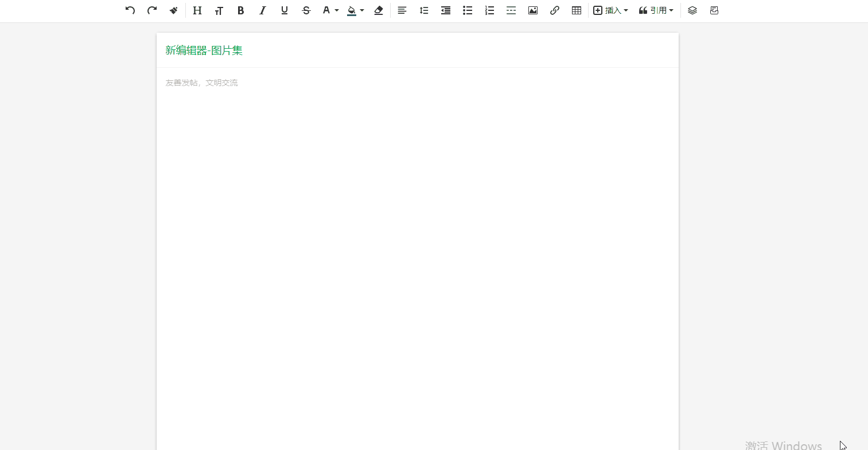Click the title field "新编辑器-图片集"
The height and width of the screenshot is (450, 868).
[x=204, y=51]
